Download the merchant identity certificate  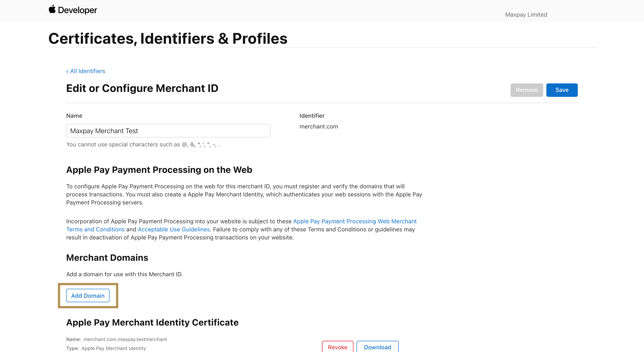coord(377,347)
